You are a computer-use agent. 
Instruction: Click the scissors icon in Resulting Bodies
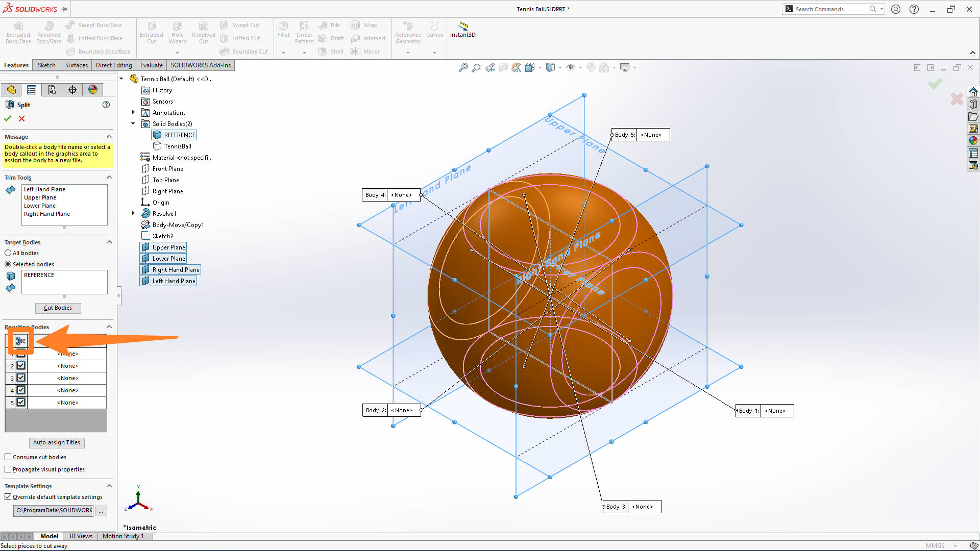coord(20,341)
